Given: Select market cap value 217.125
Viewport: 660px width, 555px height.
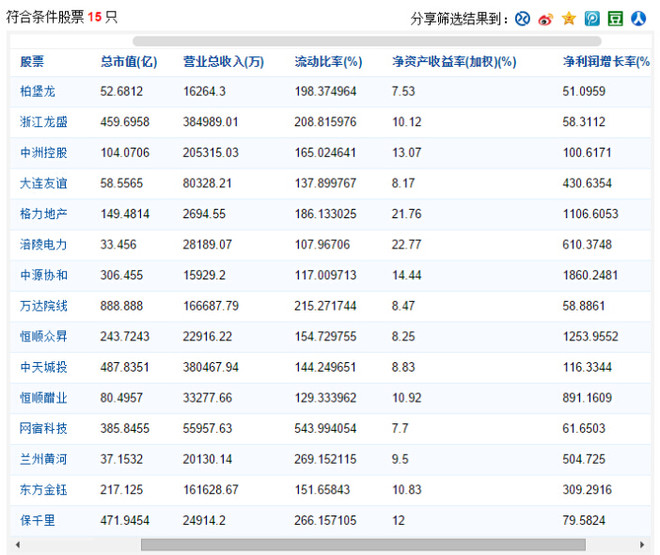Looking at the screenshot, I should click(x=122, y=490).
